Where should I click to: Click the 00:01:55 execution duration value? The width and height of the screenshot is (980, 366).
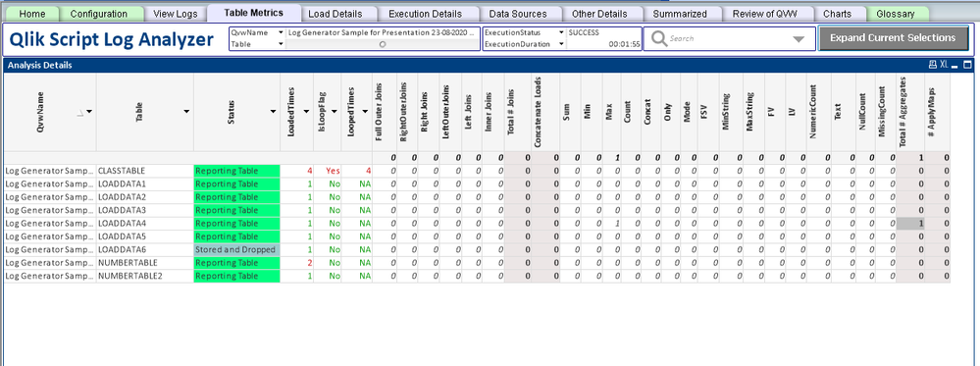pos(624,44)
